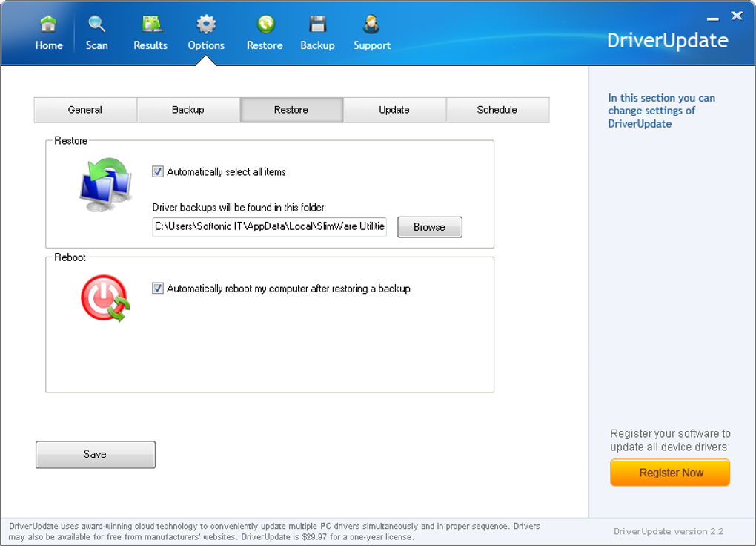The height and width of the screenshot is (546, 756).
Task: Close the DriverUpdate window
Action: pos(737,16)
